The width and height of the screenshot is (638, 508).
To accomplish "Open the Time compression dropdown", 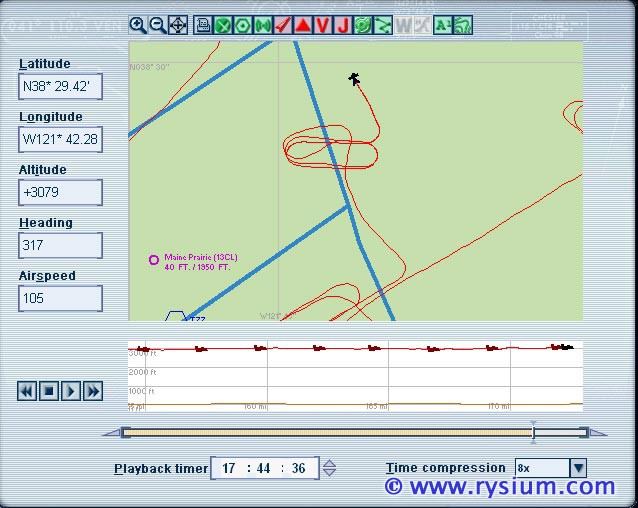I will pyautogui.click(x=578, y=468).
